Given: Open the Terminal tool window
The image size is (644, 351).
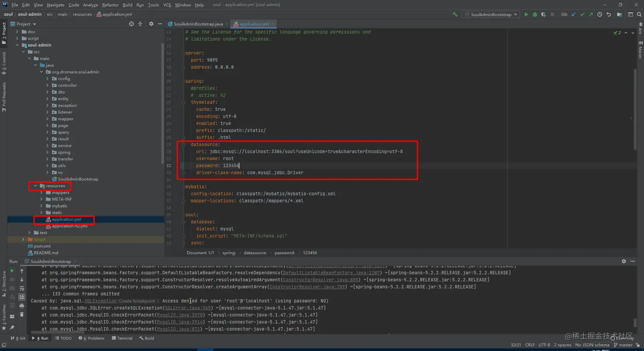Looking at the screenshot, I should click(x=122, y=338).
